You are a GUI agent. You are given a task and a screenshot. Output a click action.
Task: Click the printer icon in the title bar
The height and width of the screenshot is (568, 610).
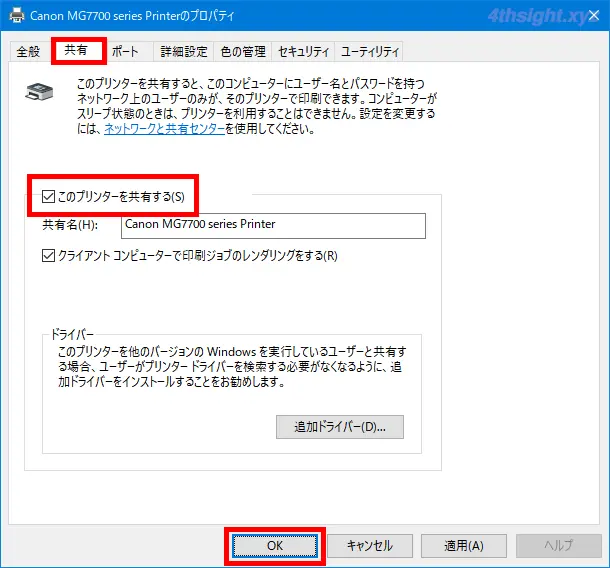[x=16, y=16]
